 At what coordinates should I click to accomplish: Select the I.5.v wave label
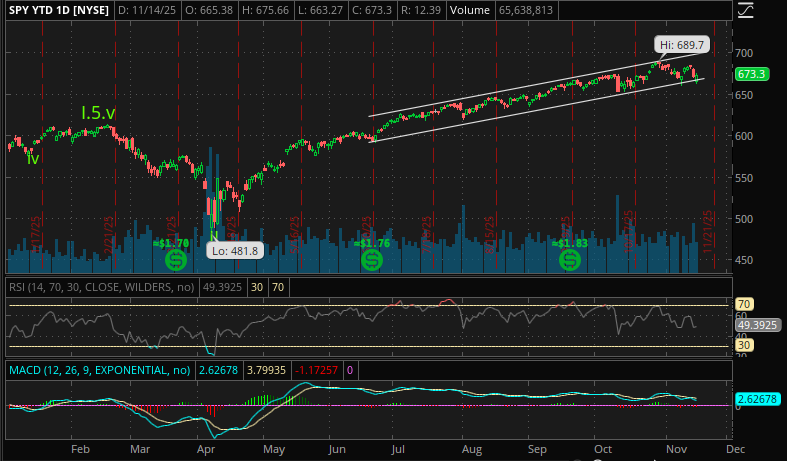98,113
